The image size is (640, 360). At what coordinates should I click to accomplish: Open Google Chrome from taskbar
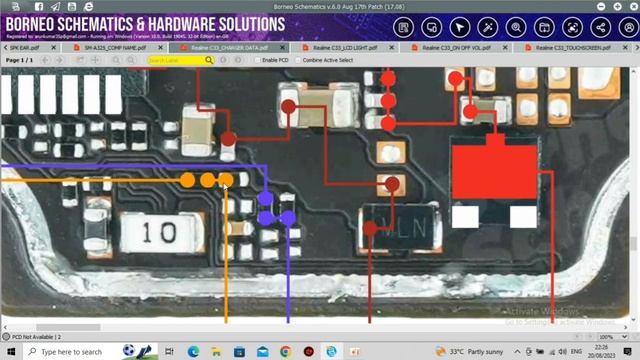286,351
